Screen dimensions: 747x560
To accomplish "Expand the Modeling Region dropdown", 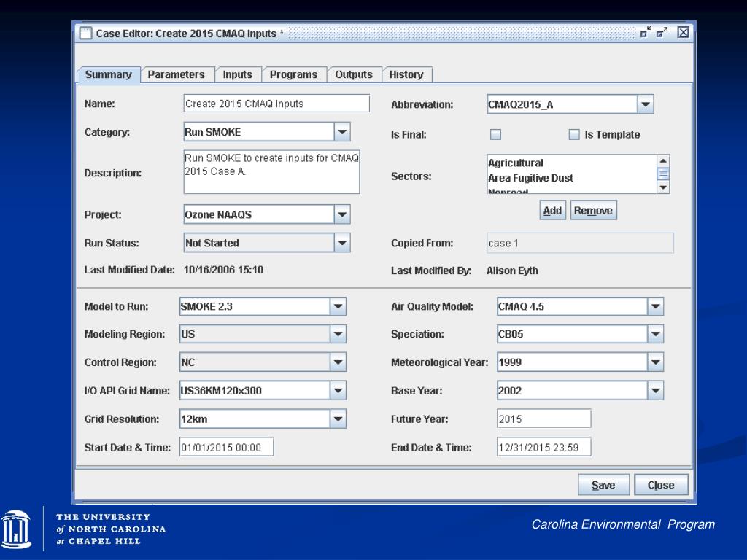I will 338,334.
